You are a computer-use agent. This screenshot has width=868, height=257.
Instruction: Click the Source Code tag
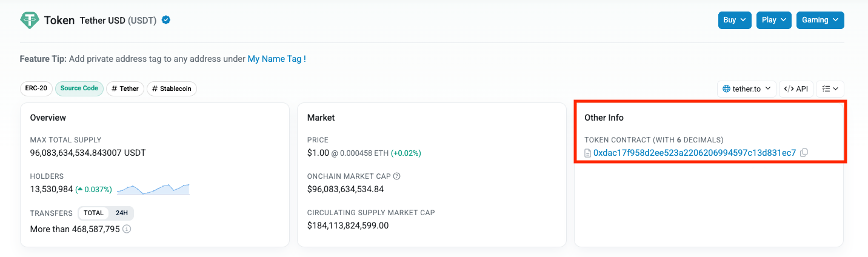pyautogui.click(x=79, y=88)
